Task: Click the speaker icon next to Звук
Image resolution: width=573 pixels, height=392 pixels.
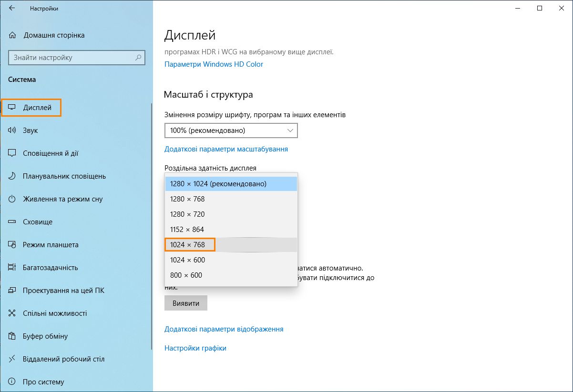Action: 12,131
